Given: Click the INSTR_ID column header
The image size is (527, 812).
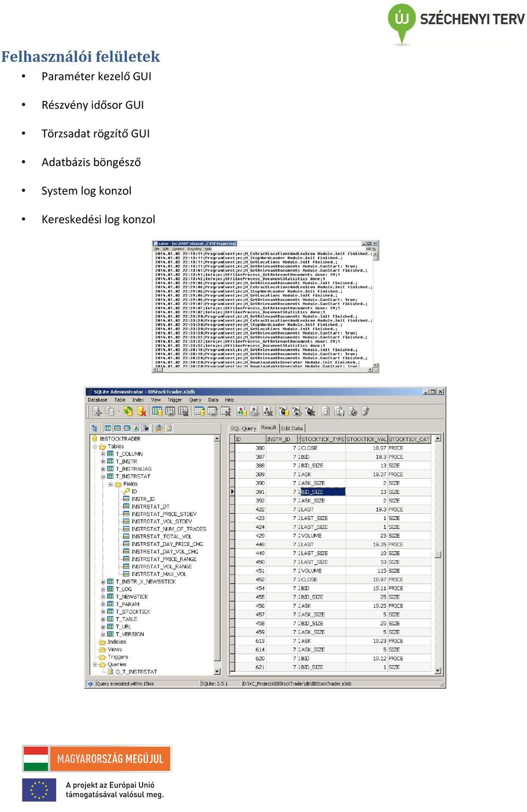Looking at the screenshot, I should [x=282, y=439].
